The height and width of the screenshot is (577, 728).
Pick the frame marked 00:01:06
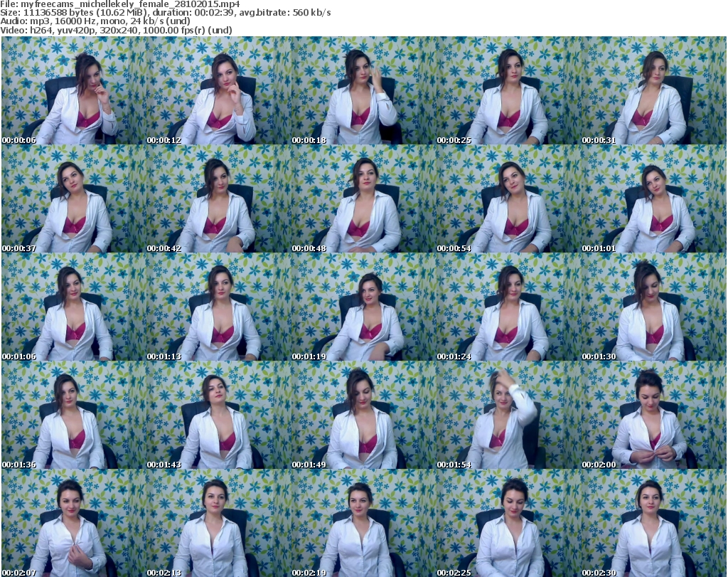pyautogui.click(x=74, y=307)
